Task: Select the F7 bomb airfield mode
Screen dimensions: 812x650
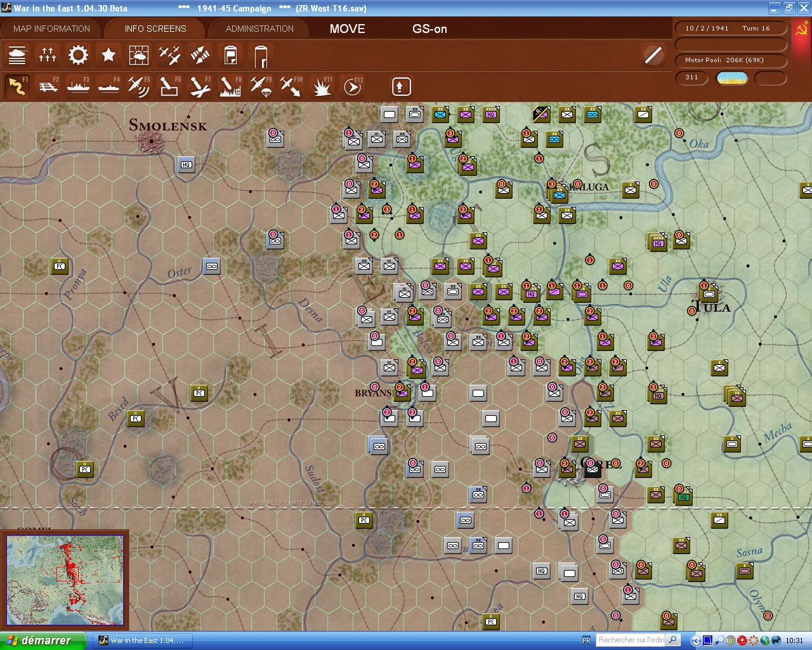Action: tap(200, 86)
